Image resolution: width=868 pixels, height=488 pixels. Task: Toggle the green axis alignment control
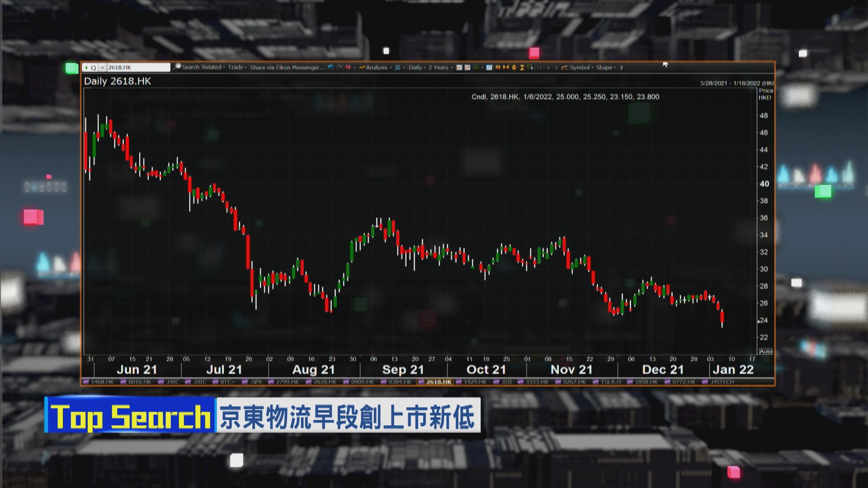click(x=475, y=68)
